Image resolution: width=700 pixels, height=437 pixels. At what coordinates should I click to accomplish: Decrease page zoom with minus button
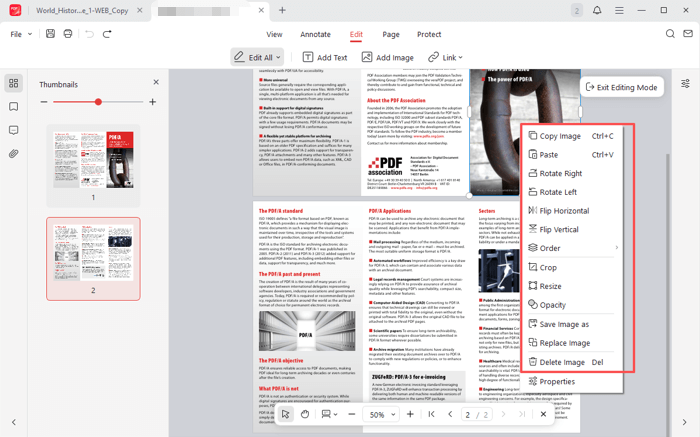point(352,414)
